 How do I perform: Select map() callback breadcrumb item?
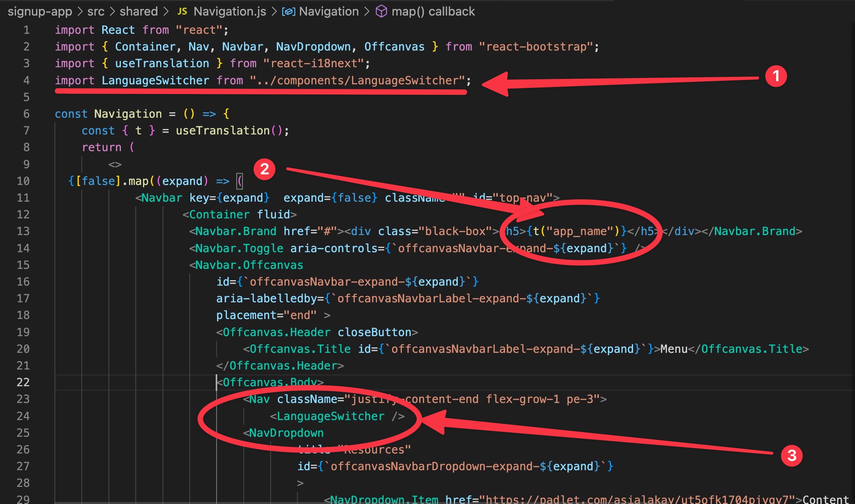433,12
